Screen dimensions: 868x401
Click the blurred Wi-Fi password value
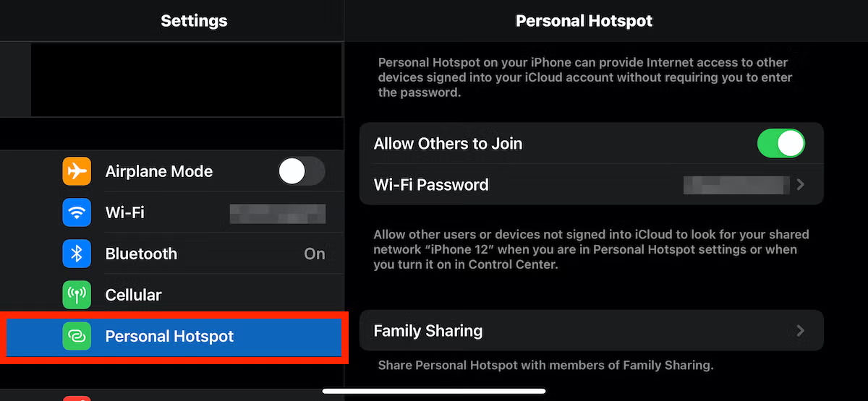coord(736,185)
